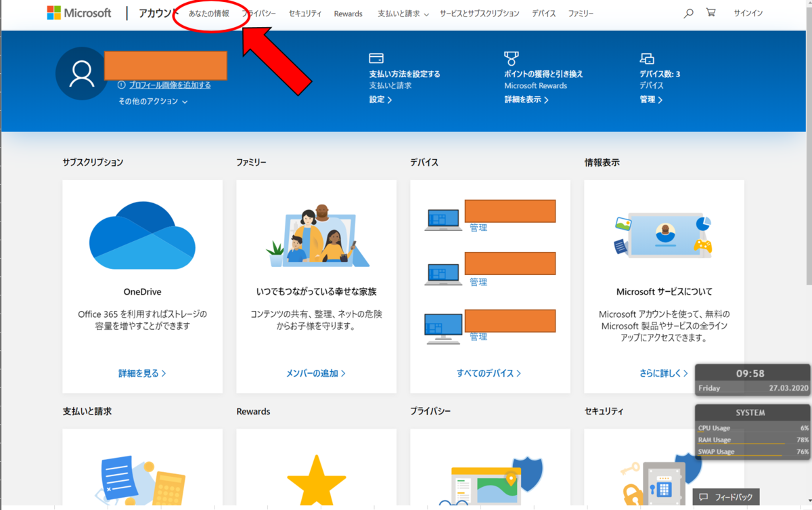
Task: Click さらに詳しく link
Action: point(663,373)
